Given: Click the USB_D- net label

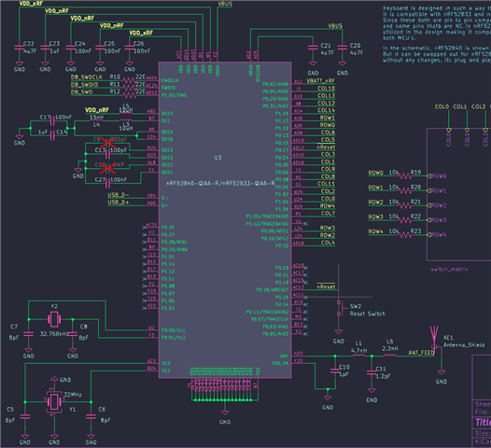Looking at the screenshot, I should coord(119,195).
